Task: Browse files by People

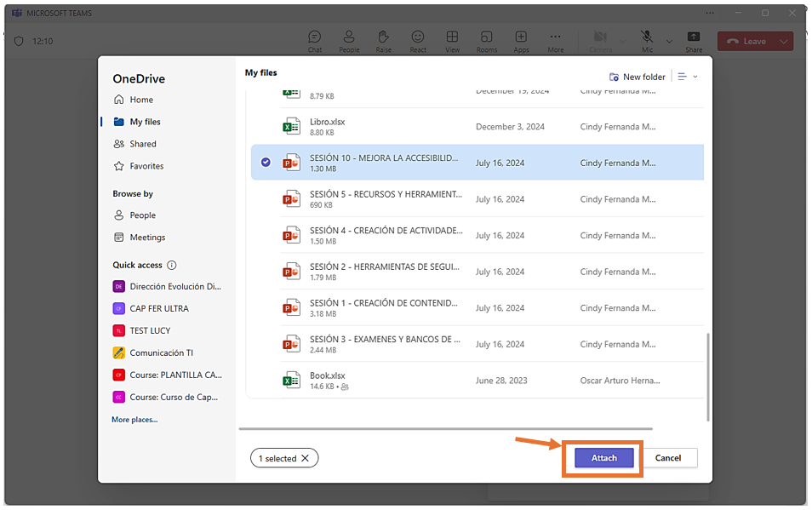Action: [x=142, y=215]
